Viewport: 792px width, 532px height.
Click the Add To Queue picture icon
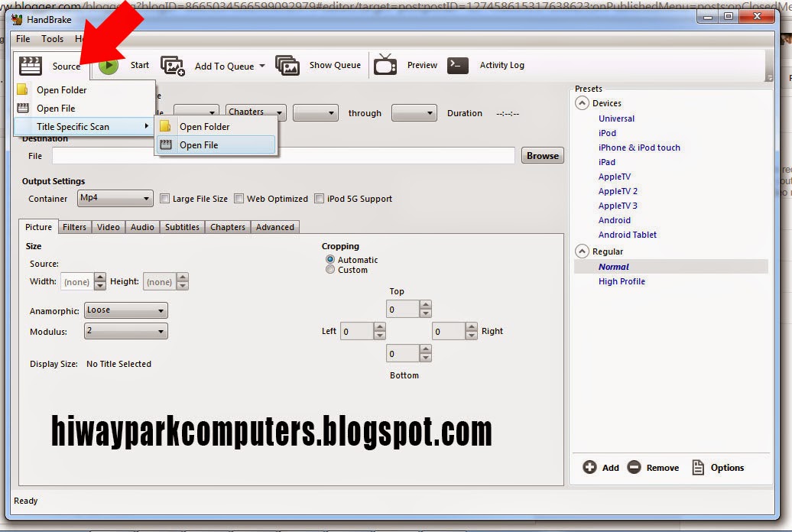(173, 66)
